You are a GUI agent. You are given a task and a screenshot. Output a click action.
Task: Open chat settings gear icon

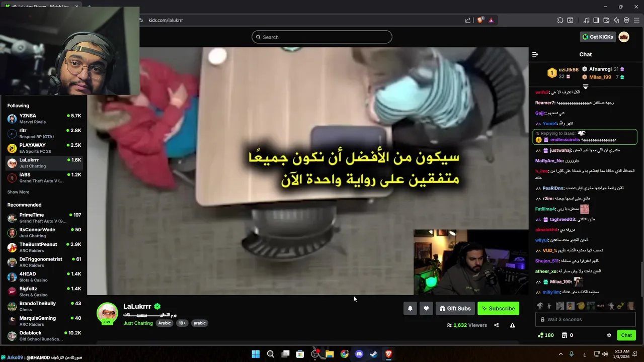tap(609, 335)
